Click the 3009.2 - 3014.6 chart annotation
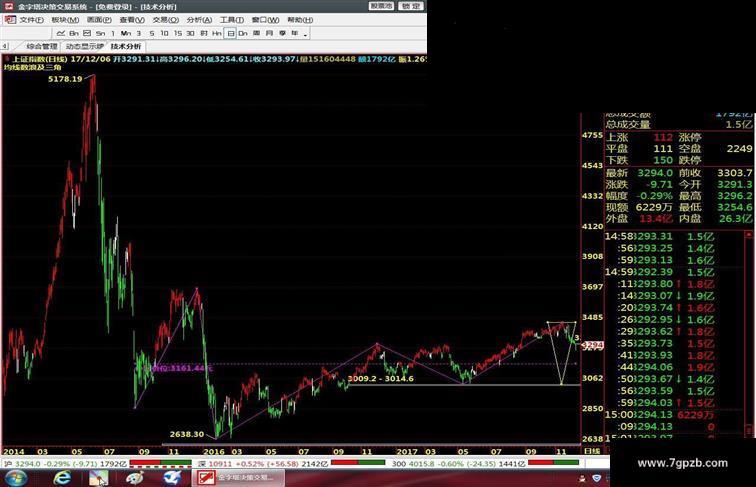The height and width of the screenshot is (487, 756). (380, 379)
